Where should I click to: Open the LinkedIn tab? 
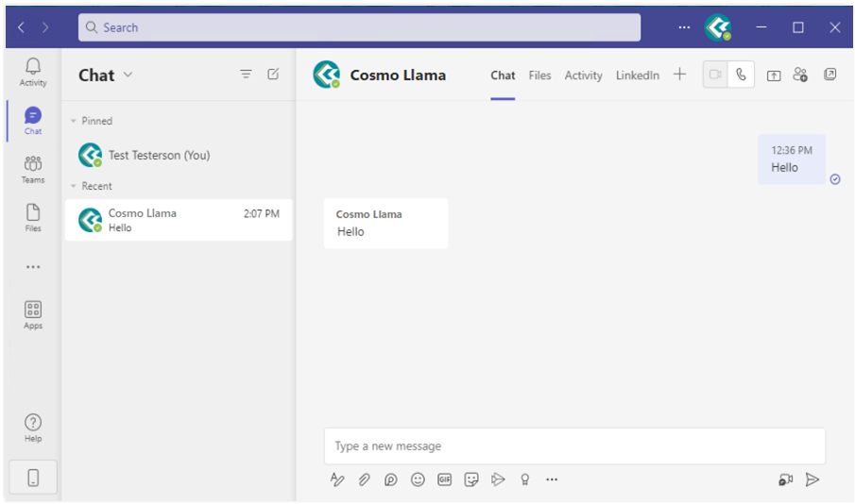[638, 76]
